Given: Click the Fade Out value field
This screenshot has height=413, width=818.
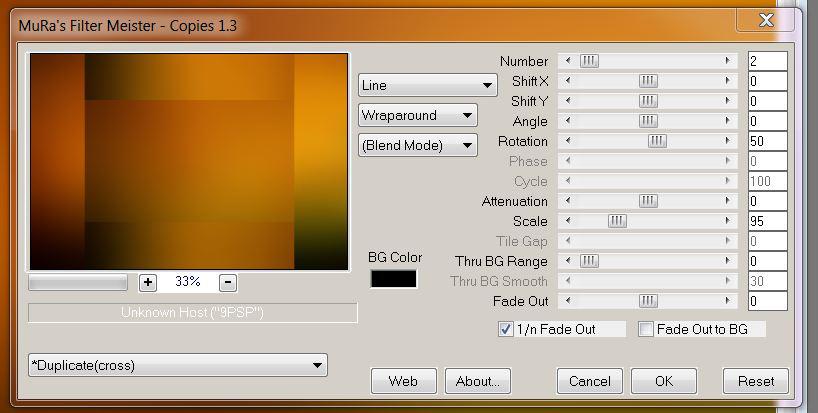Looking at the screenshot, I should tap(767, 301).
